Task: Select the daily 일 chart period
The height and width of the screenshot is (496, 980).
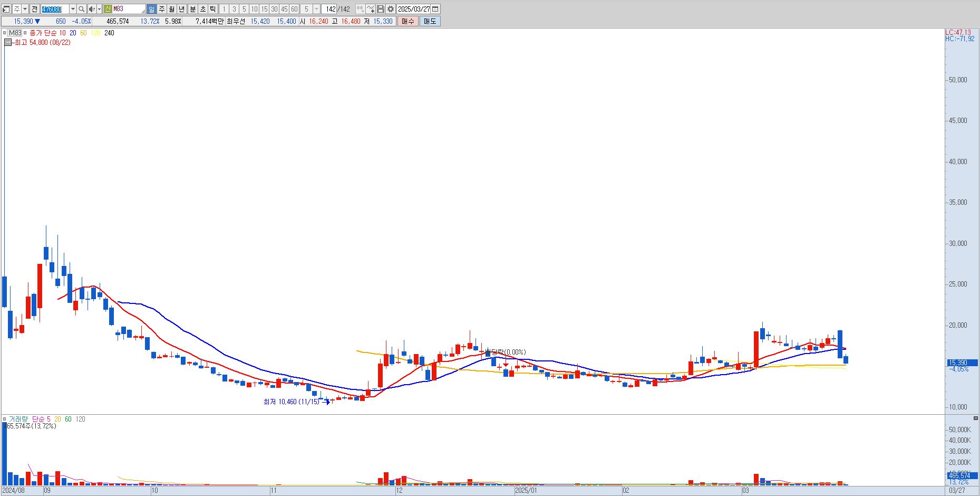Action: point(152,9)
